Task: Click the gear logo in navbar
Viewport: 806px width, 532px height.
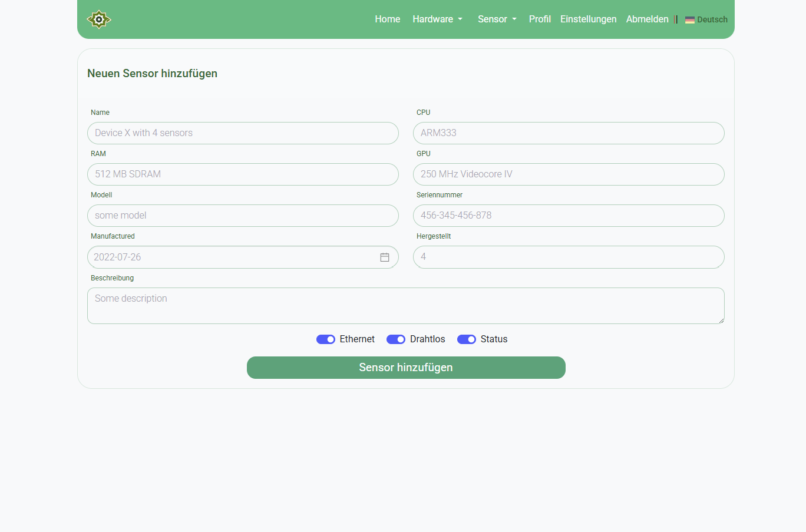Action: [99, 19]
